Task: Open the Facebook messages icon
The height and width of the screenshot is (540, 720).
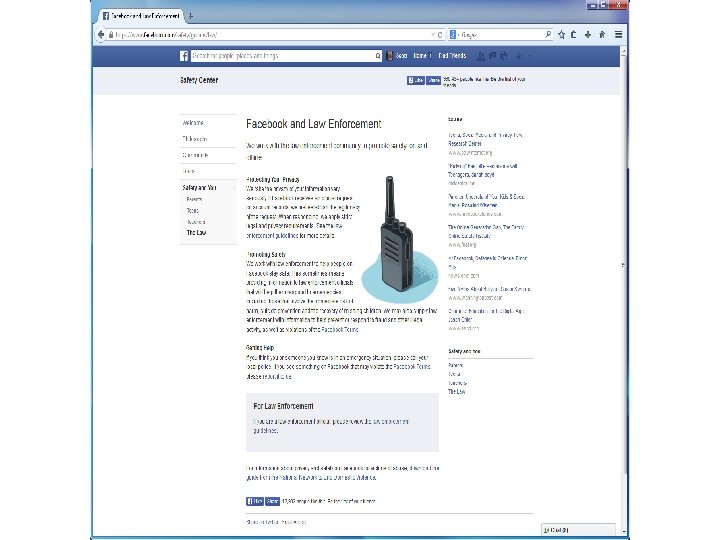Action: [x=492, y=56]
